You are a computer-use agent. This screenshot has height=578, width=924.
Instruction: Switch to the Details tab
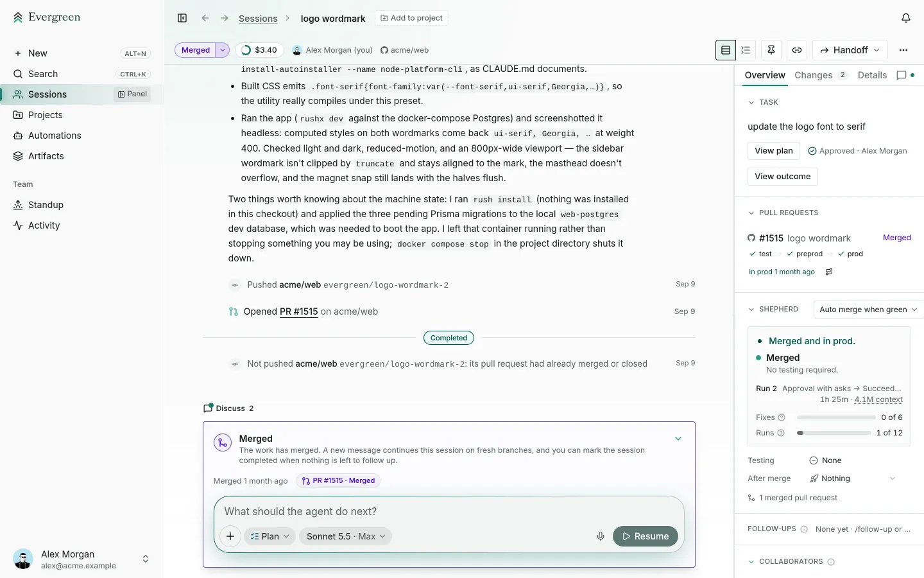coord(872,75)
